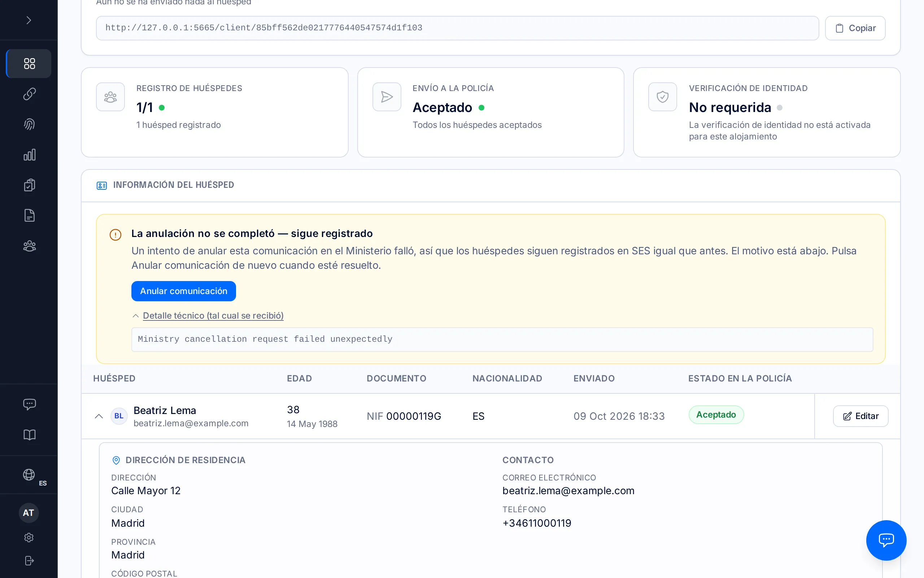Open the link chain icon in sidebar
This screenshot has height=578, width=924.
[29, 94]
